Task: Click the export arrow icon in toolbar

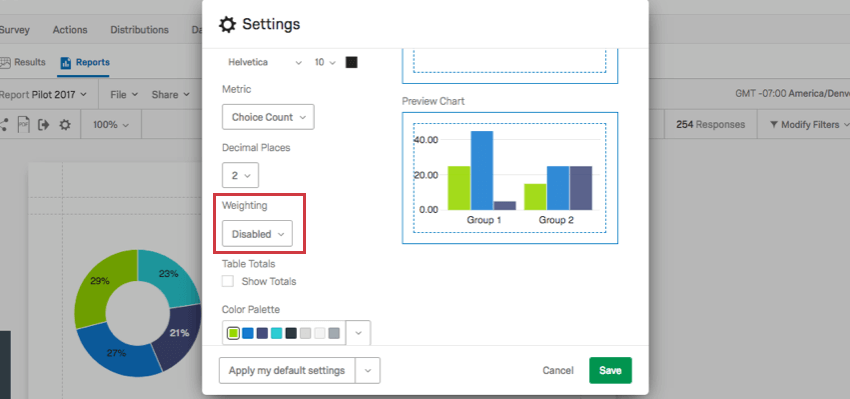Action: 44,125
